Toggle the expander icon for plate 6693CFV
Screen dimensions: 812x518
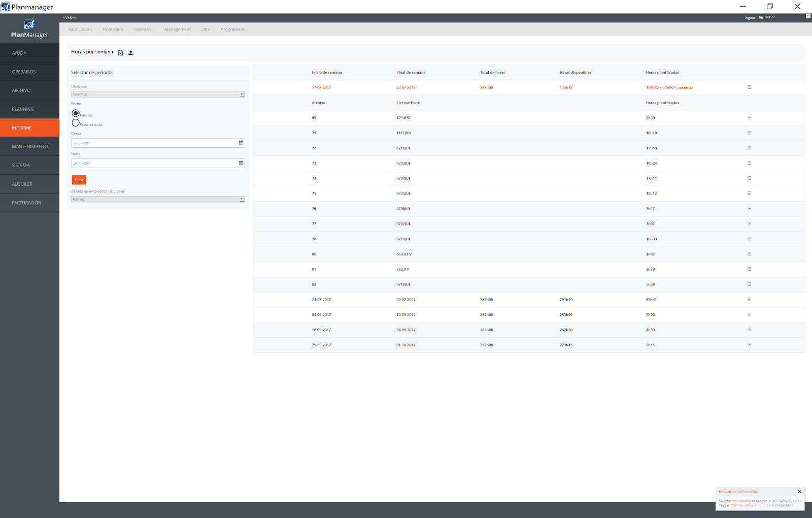coord(750,254)
